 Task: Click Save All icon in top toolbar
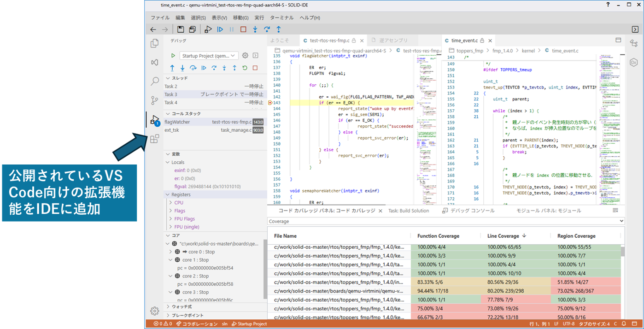[192, 29]
